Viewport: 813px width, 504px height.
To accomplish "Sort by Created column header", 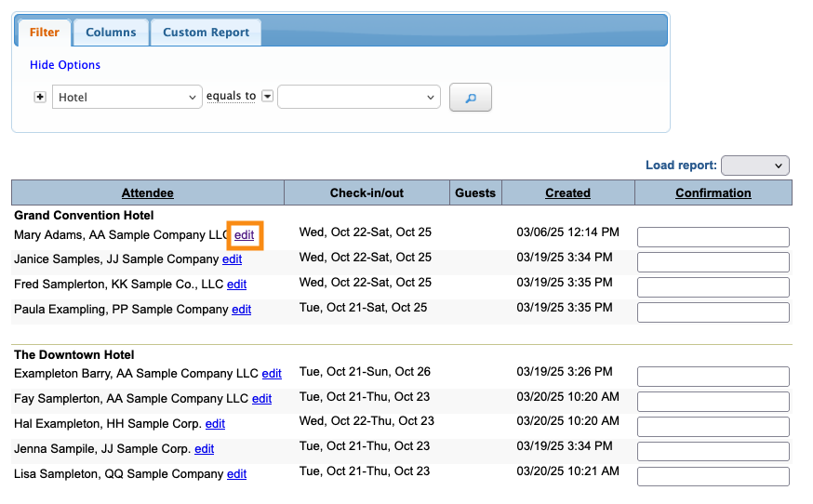I will [567, 193].
